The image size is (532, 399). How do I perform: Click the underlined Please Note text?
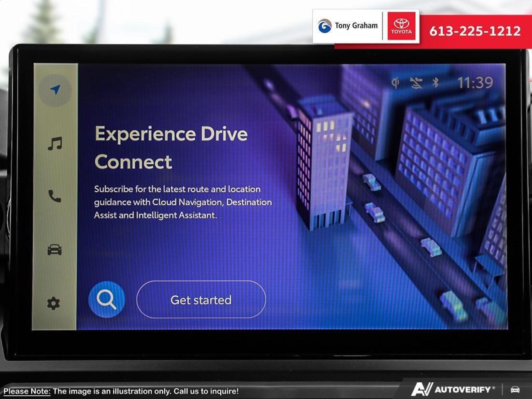point(27,391)
